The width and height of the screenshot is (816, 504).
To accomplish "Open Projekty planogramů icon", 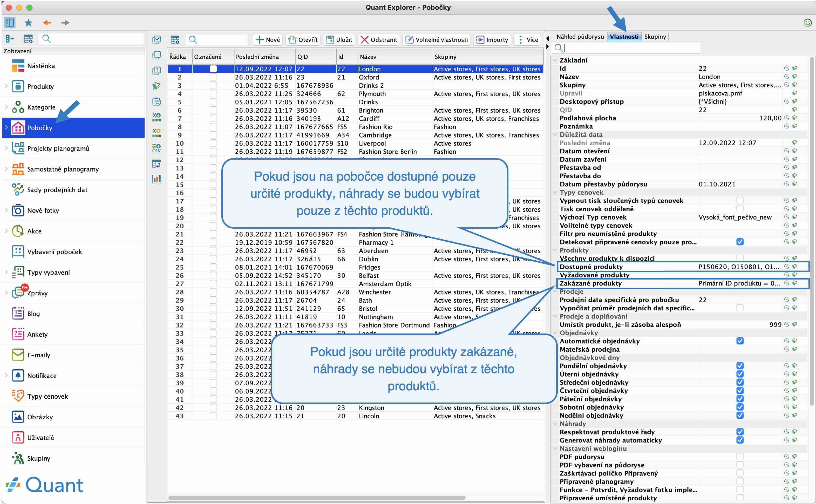I will 18,148.
